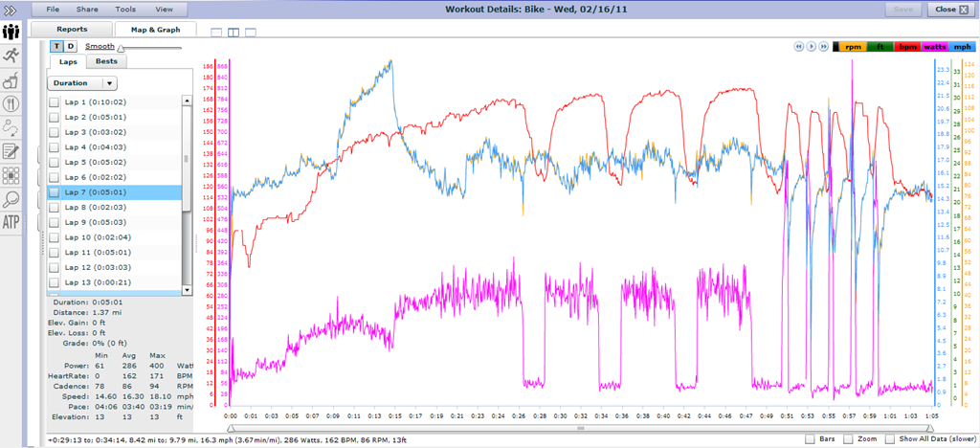Image resolution: width=980 pixels, height=448 pixels.
Task: Select the running figure sidebar icon
Action: (x=11, y=56)
